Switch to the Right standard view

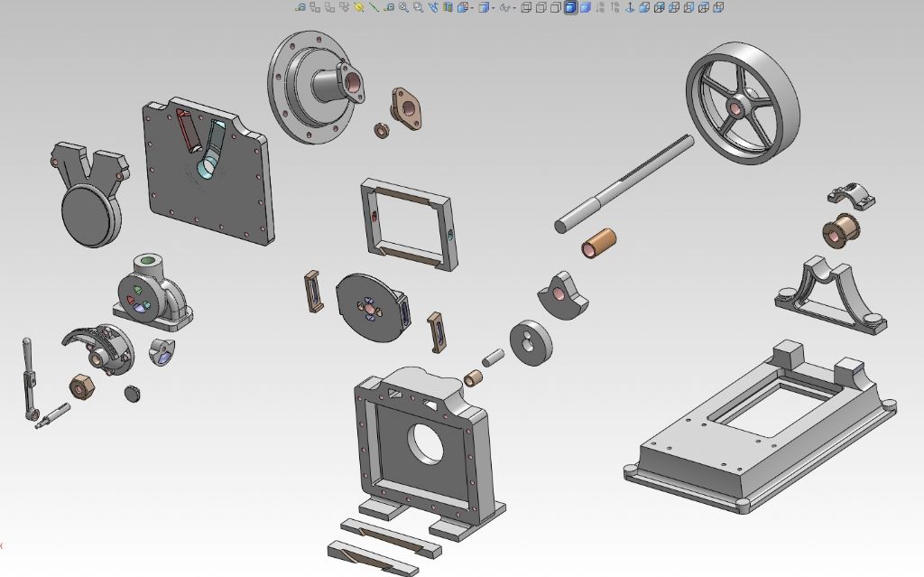[688, 7]
